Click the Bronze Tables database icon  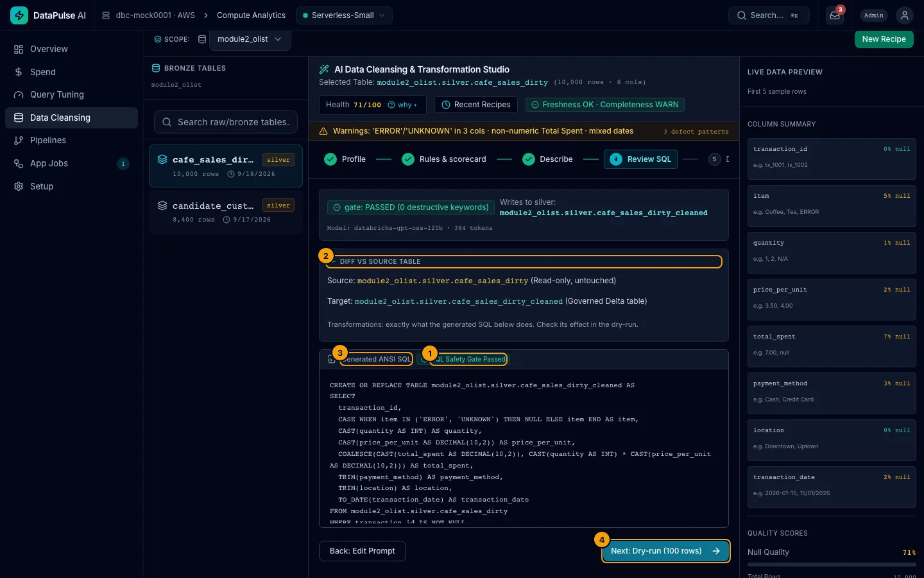[x=155, y=68]
